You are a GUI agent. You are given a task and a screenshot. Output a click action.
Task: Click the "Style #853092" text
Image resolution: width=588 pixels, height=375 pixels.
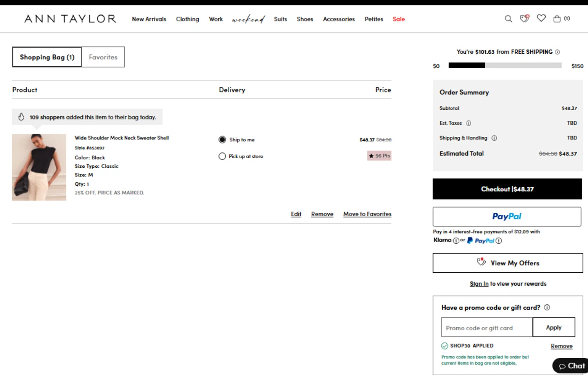coord(90,148)
